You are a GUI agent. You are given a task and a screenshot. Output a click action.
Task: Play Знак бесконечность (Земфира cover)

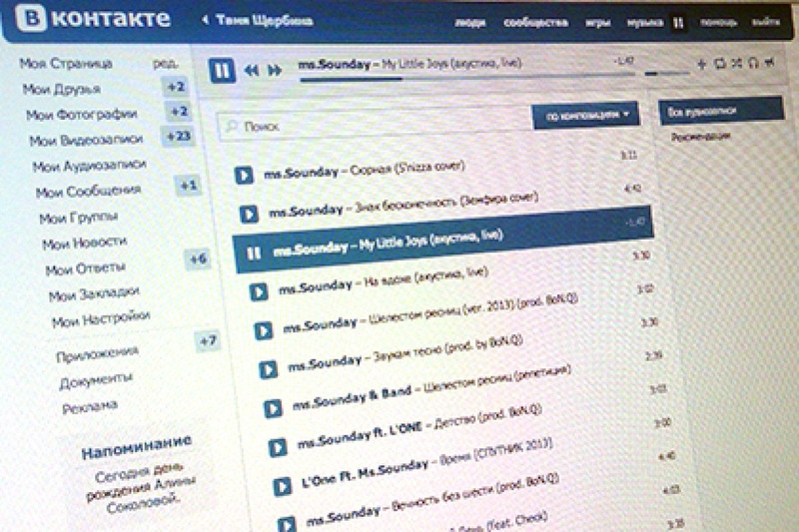[x=249, y=214]
